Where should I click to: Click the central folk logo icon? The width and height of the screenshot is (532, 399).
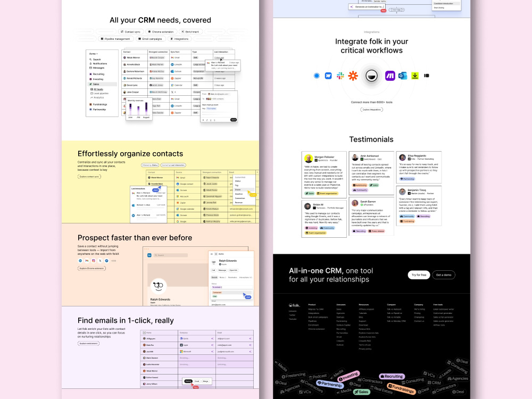pyautogui.click(x=371, y=76)
